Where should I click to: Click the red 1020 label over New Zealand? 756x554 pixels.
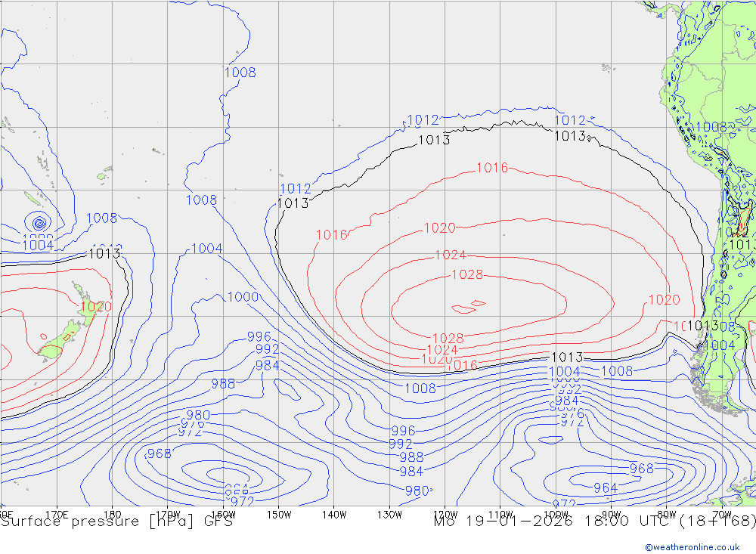tap(96, 307)
